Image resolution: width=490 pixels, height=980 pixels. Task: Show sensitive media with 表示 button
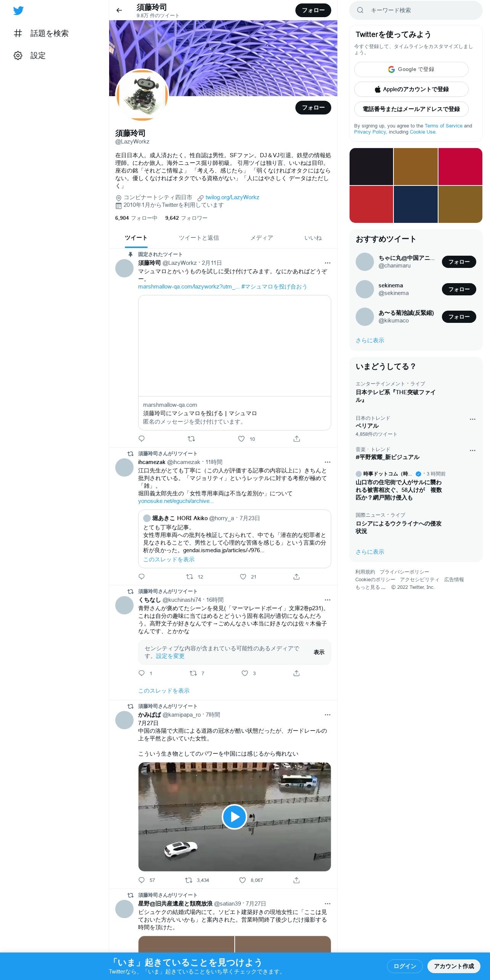click(x=319, y=652)
